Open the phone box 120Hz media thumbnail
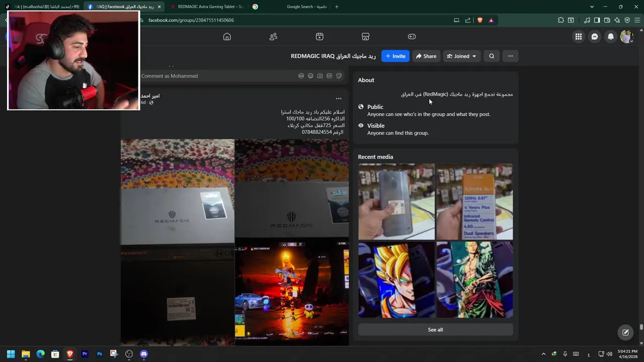 (474, 202)
